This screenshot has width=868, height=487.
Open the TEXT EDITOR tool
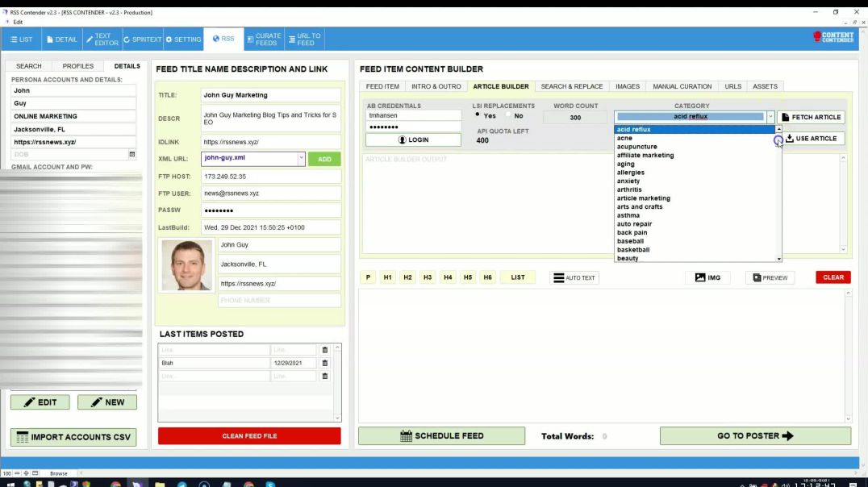(x=102, y=40)
